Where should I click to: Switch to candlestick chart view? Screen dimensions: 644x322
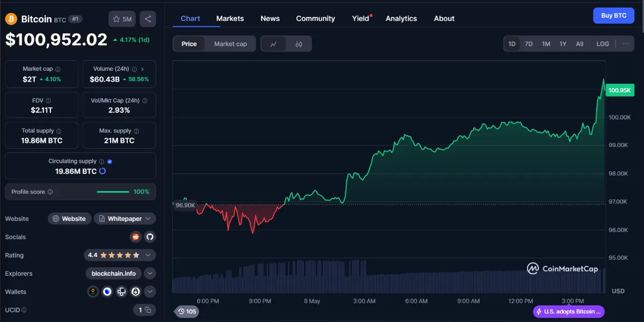(299, 44)
